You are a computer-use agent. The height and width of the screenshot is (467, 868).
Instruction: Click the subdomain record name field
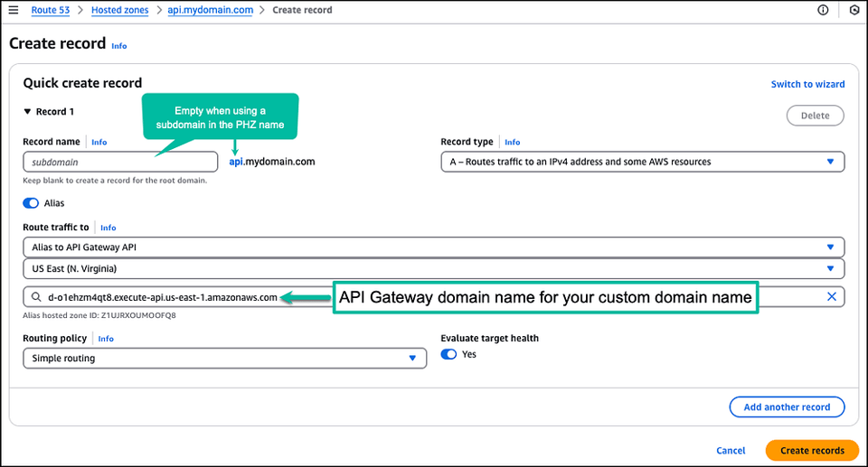pos(120,162)
